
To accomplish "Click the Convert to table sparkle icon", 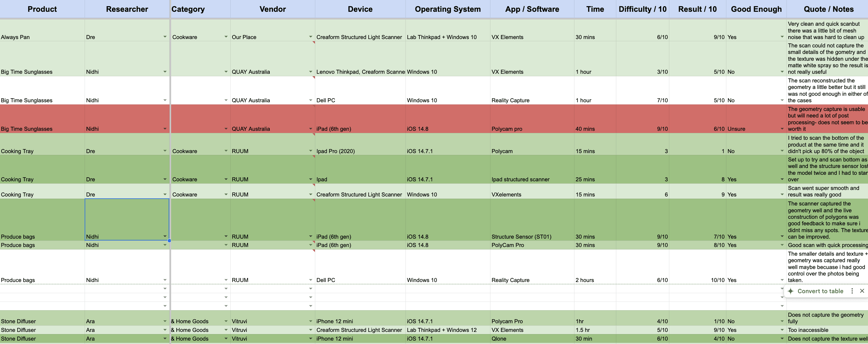I will [x=790, y=291].
